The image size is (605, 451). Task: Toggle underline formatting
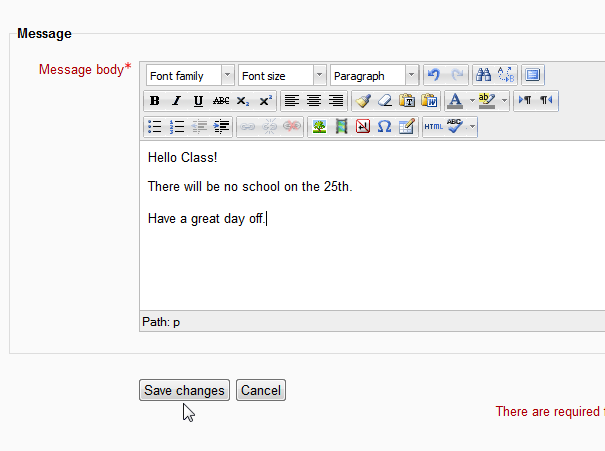[198, 101]
